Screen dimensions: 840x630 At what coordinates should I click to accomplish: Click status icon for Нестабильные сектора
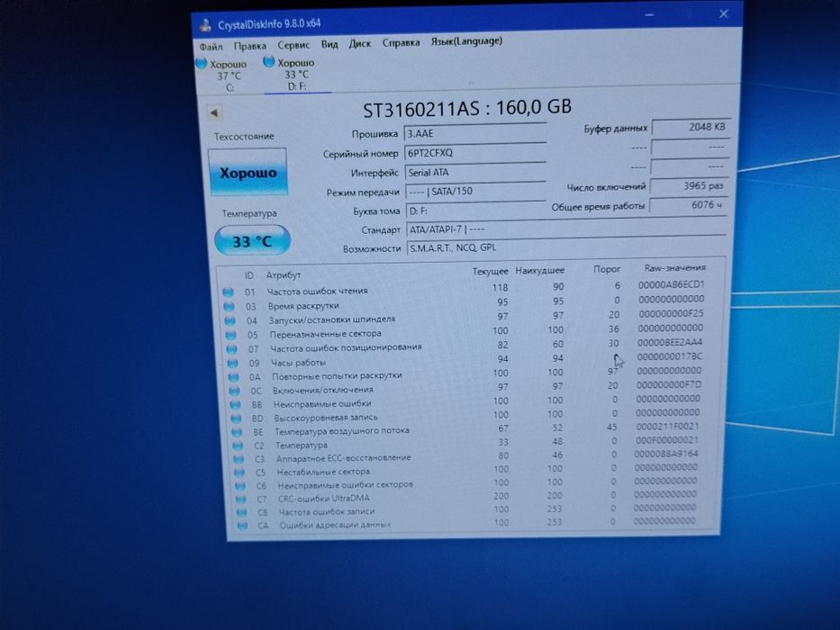coord(239,472)
